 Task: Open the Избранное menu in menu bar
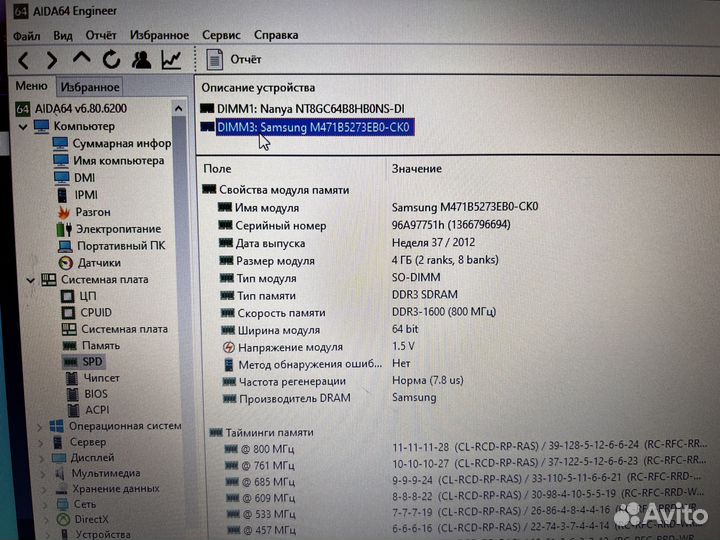tap(159, 35)
